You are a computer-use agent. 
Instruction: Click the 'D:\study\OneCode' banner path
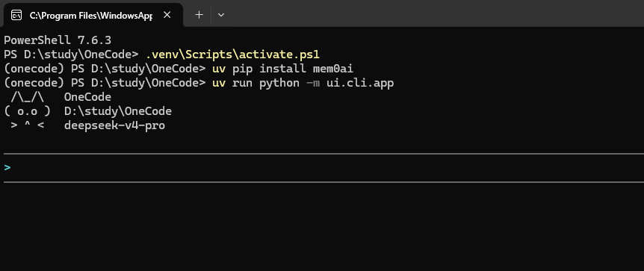[x=118, y=111]
